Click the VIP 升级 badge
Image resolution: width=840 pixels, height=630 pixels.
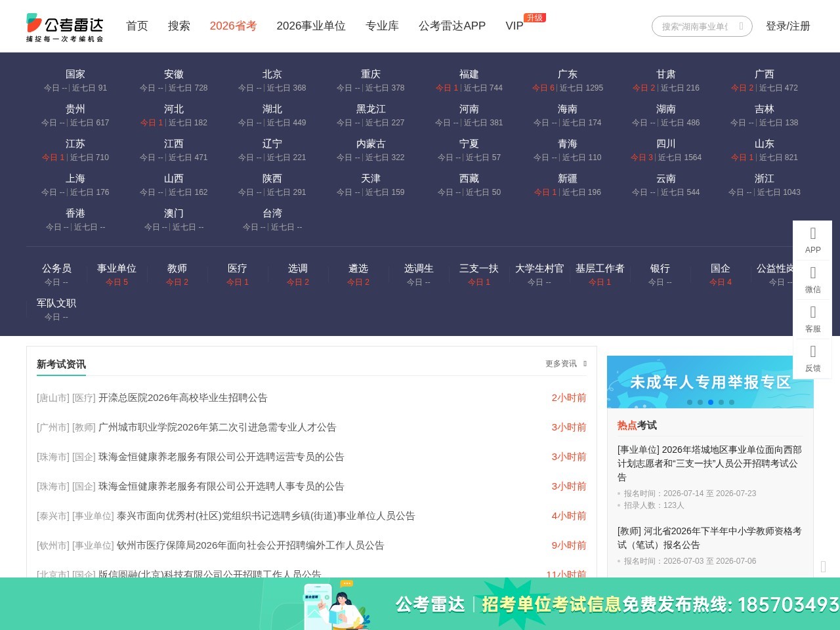(535, 18)
